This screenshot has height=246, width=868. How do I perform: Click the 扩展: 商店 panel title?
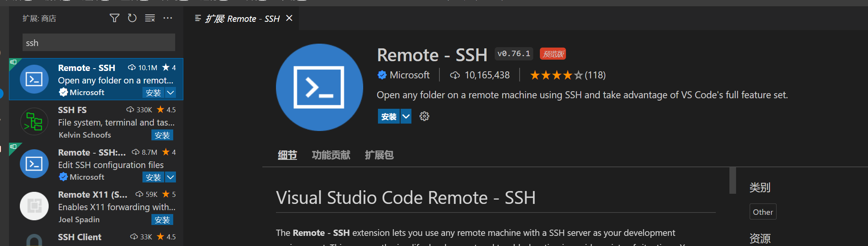click(39, 18)
